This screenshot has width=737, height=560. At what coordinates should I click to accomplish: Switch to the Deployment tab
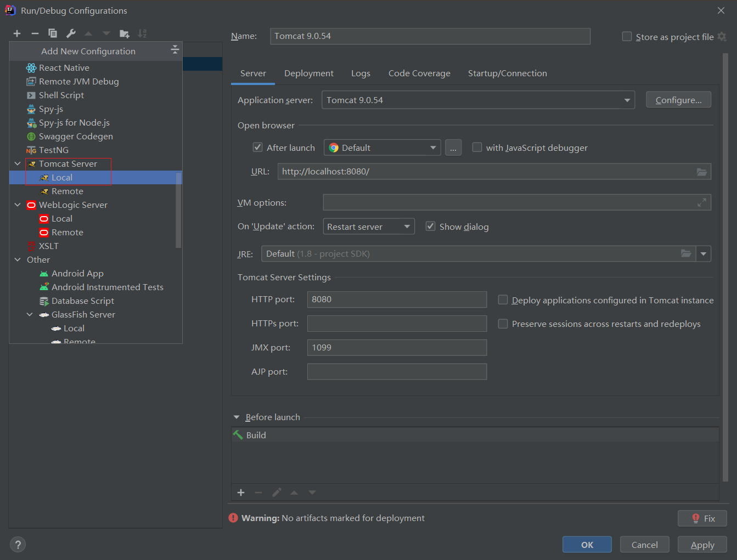point(308,73)
